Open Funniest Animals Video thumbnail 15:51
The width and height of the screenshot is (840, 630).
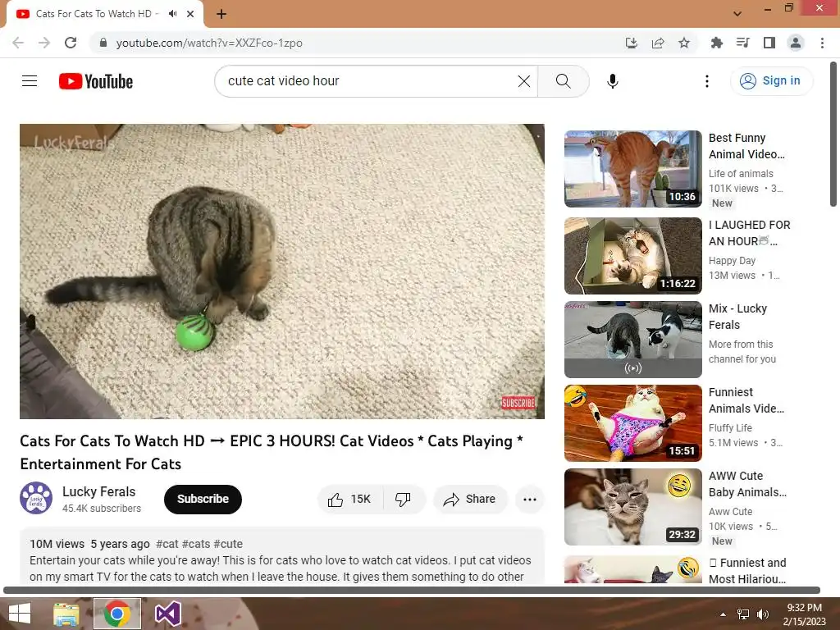click(632, 423)
